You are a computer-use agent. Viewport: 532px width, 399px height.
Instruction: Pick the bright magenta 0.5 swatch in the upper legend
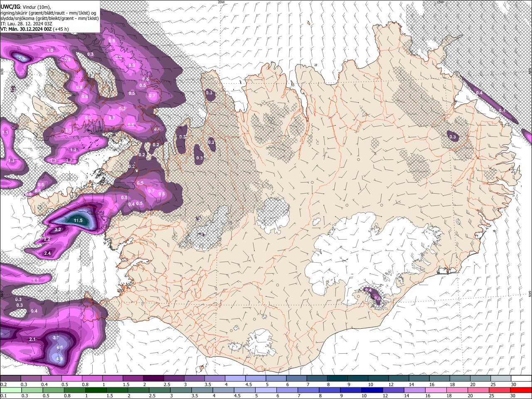71,378
